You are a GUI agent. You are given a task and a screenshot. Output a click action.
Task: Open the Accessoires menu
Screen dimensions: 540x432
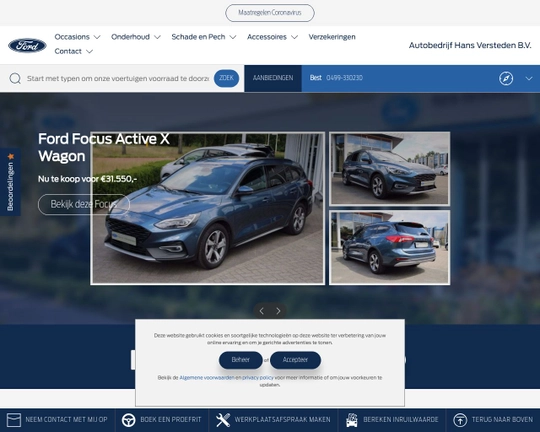[267, 37]
